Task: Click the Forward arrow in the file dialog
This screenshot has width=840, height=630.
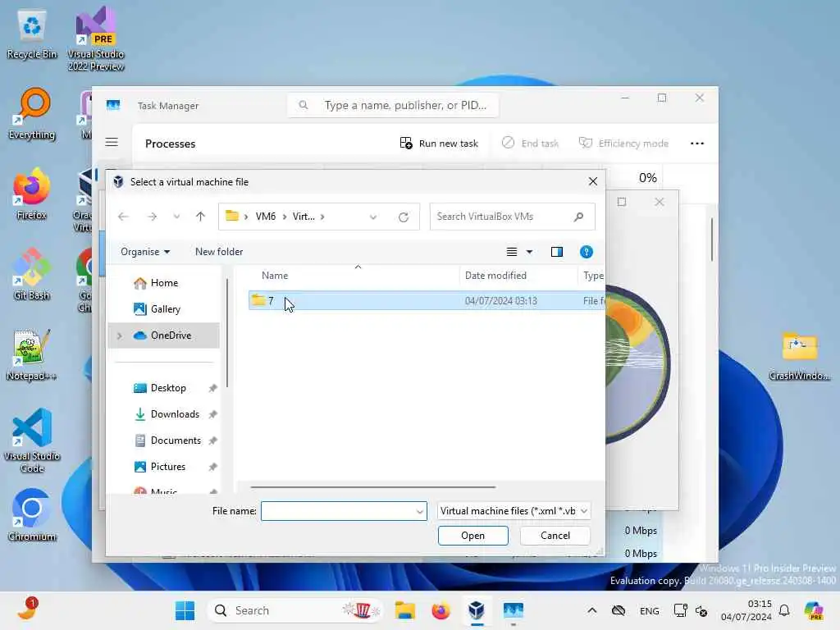Action: (x=152, y=217)
